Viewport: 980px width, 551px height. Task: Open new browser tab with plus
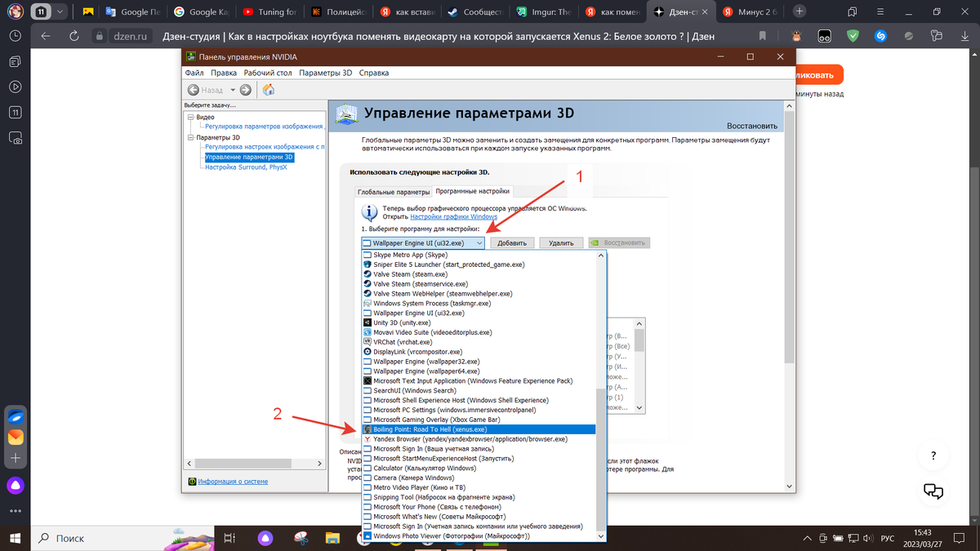click(x=799, y=11)
